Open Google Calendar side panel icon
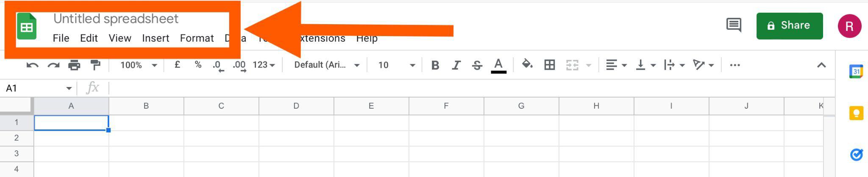The image size is (868, 177). 856,71
